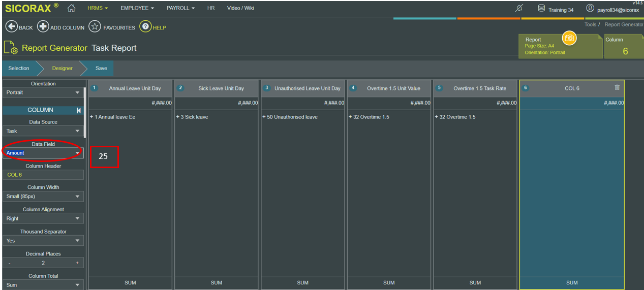Switch to the Selection step tab
The height and width of the screenshot is (290, 644).
coord(19,68)
